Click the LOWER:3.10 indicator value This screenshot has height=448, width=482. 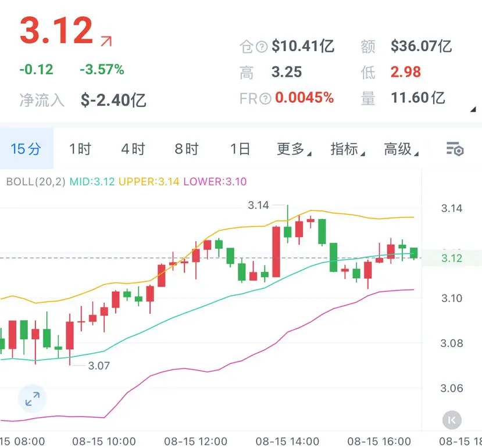215,182
